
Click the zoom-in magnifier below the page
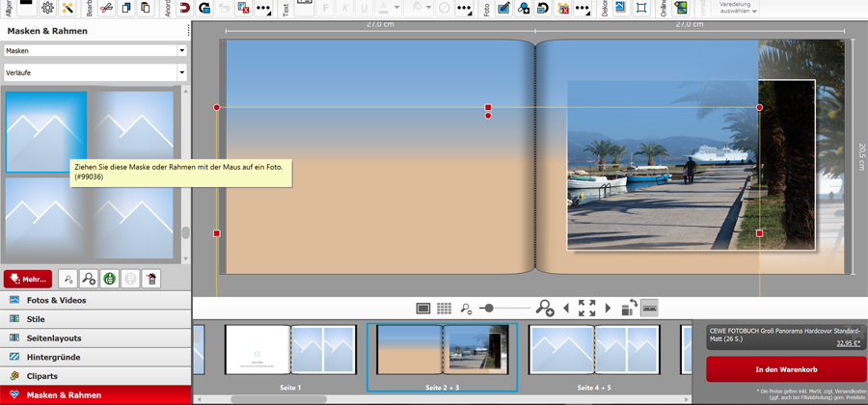click(545, 309)
